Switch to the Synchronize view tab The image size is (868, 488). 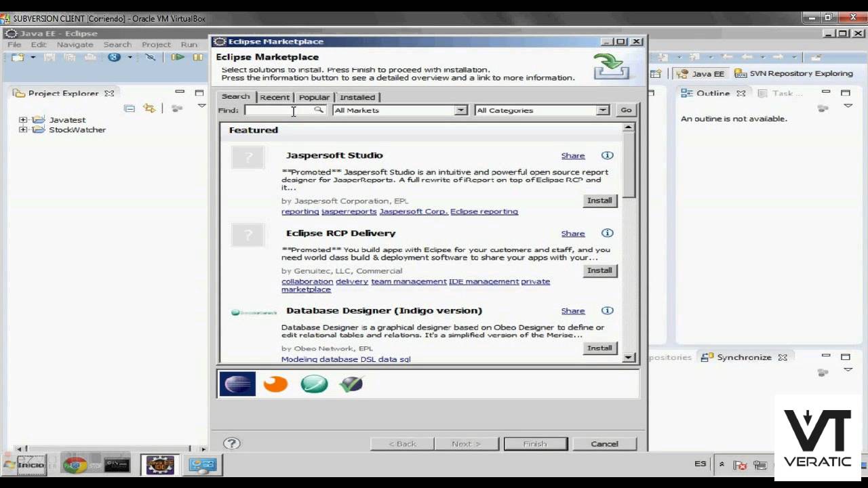[x=744, y=357]
